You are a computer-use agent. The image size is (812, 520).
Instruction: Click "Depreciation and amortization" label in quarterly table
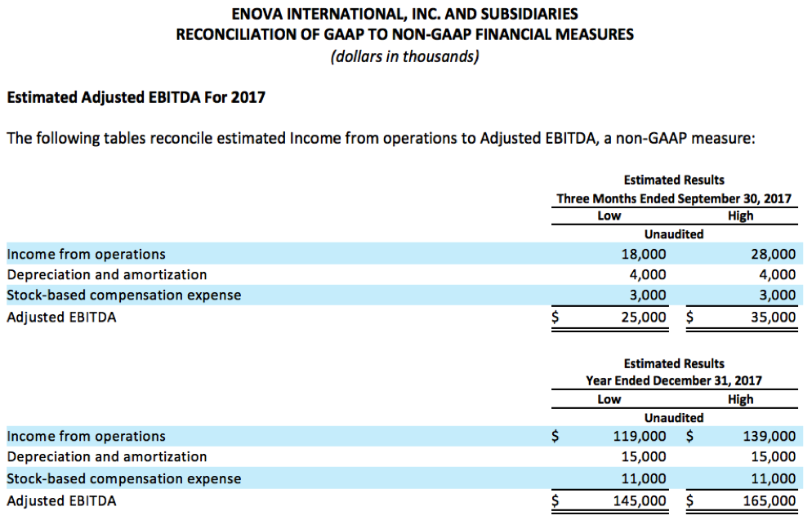pyautogui.click(x=107, y=275)
